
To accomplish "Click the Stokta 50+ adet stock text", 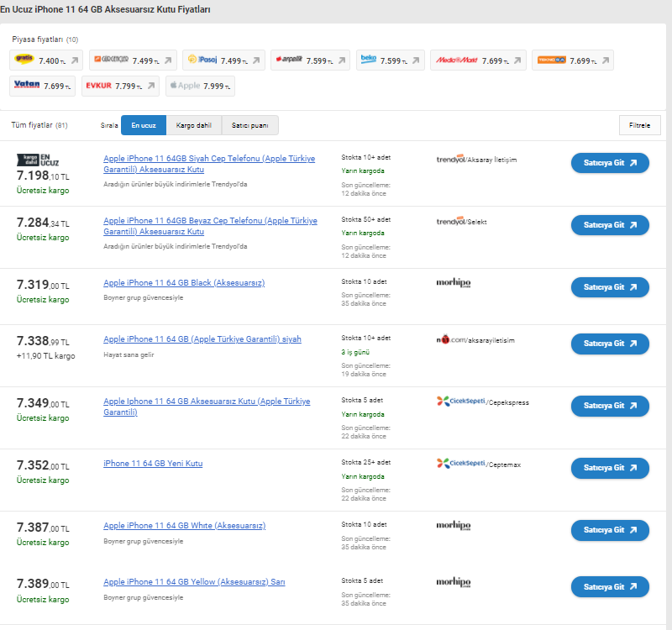I will pyautogui.click(x=366, y=219).
